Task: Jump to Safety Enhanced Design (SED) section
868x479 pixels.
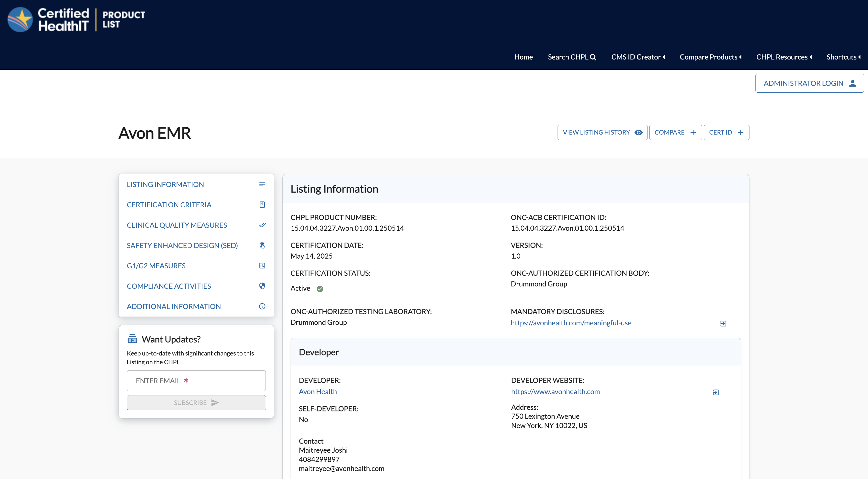Action: (196, 245)
